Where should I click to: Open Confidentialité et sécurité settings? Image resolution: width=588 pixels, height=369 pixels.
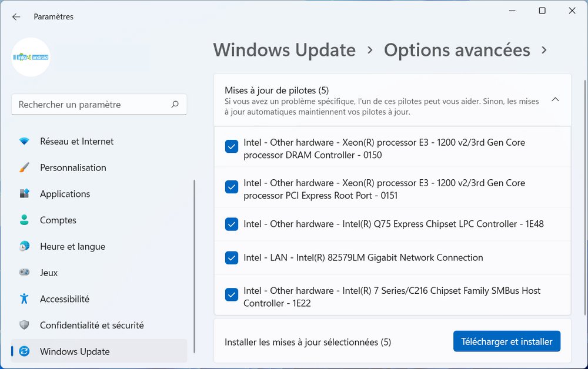99,325
